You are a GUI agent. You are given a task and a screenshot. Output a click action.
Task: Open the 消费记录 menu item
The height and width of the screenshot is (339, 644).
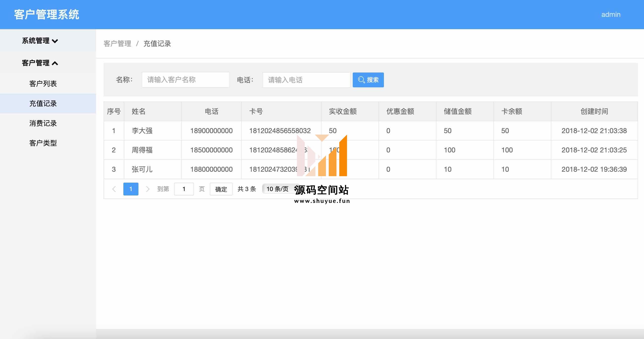(43, 123)
